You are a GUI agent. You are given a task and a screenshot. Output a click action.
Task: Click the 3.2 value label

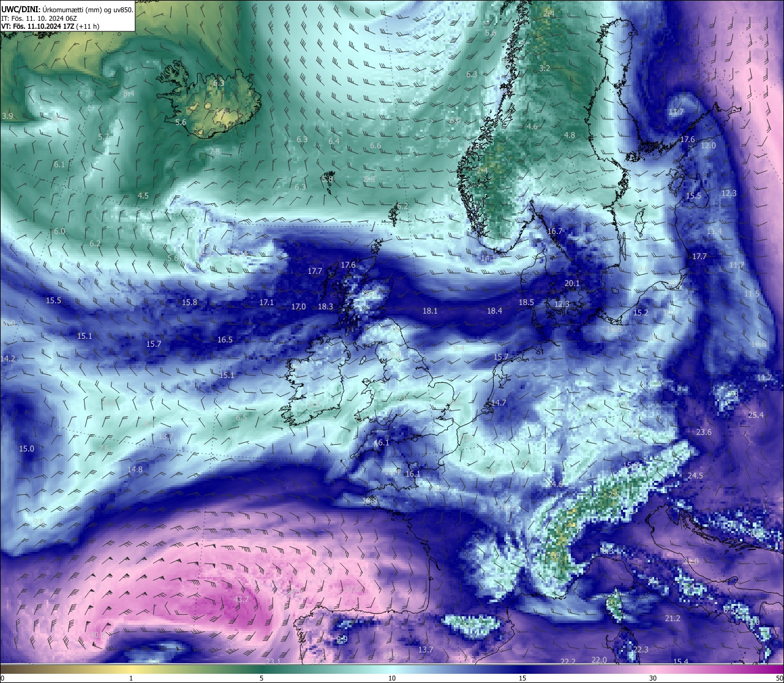click(544, 68)
